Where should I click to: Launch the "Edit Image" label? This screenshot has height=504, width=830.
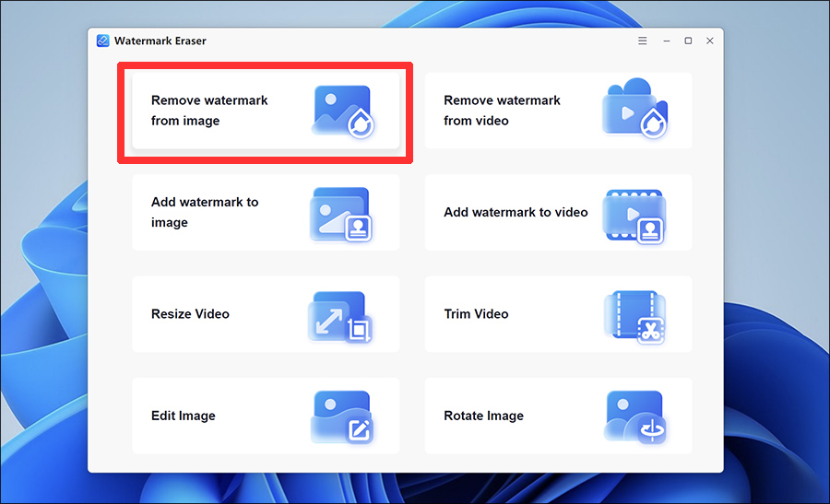pyautogui.click(x=184, y=416)
